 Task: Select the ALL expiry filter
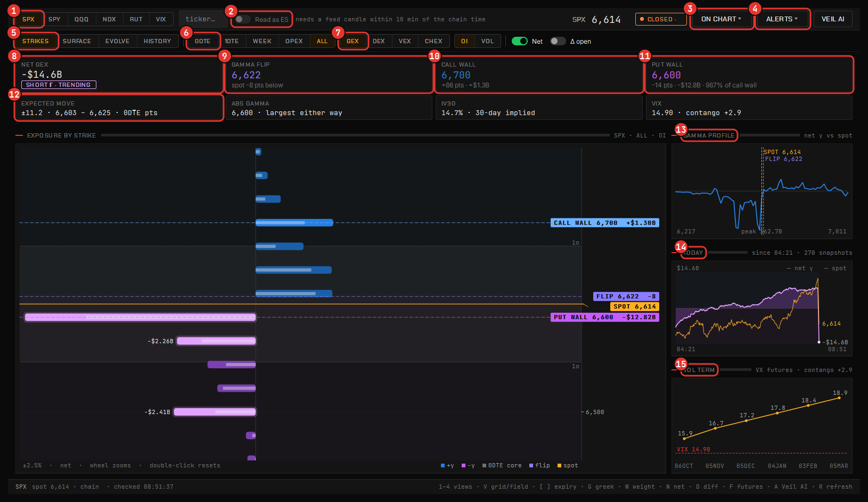coord(322,41)
